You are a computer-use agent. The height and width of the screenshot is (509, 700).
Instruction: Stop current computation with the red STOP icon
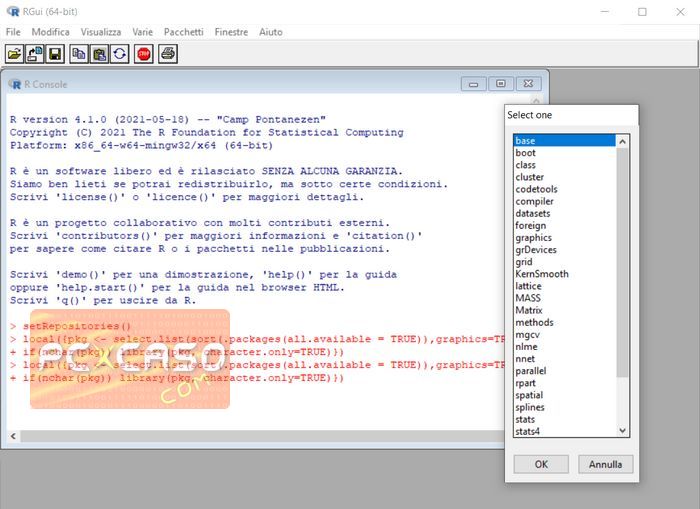click(144, 54)
